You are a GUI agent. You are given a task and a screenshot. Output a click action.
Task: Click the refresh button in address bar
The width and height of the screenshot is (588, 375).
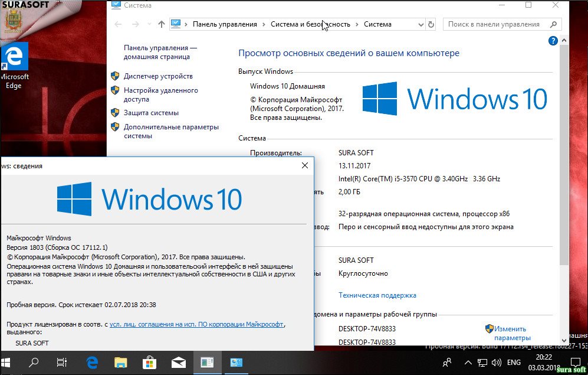click(431, 24)
